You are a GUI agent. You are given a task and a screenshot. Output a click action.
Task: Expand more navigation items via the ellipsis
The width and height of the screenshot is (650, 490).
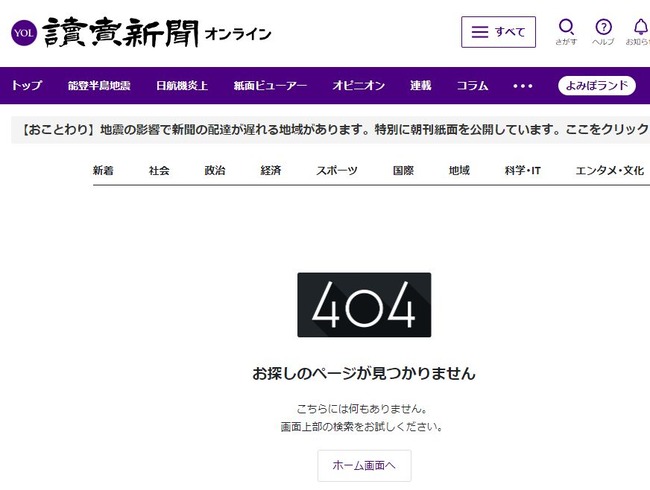[523, 86]
